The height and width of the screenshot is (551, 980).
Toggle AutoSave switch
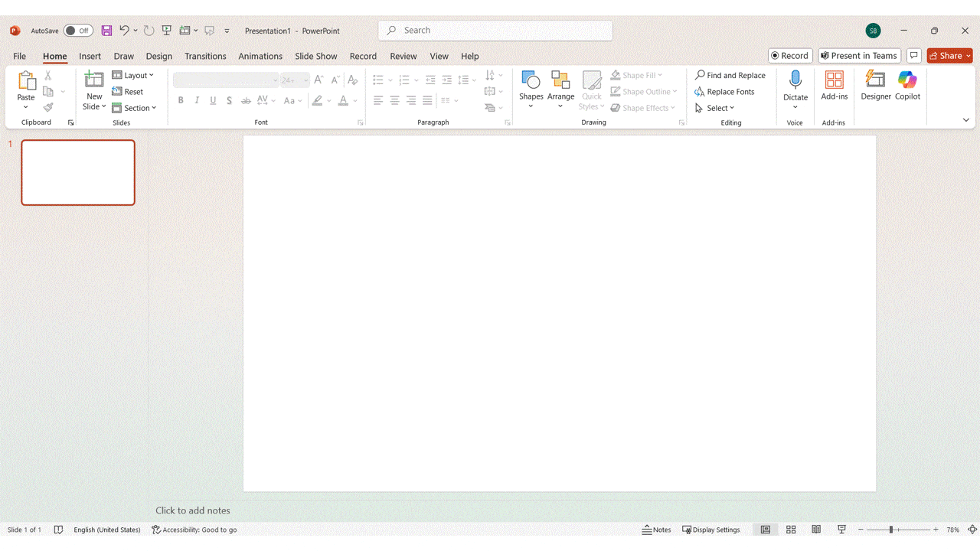click(x=78, y=31)
